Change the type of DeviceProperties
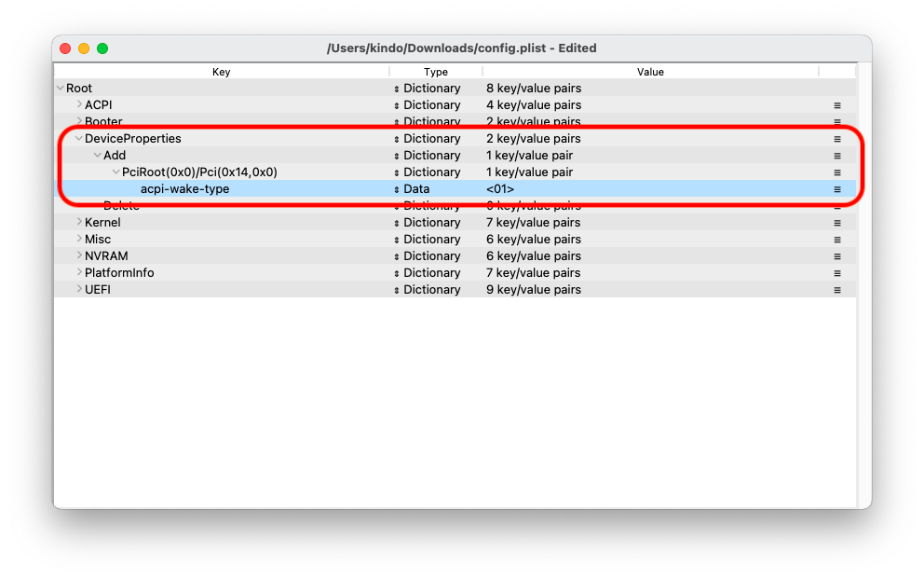 pyautogui.click(x=397, y=139)
